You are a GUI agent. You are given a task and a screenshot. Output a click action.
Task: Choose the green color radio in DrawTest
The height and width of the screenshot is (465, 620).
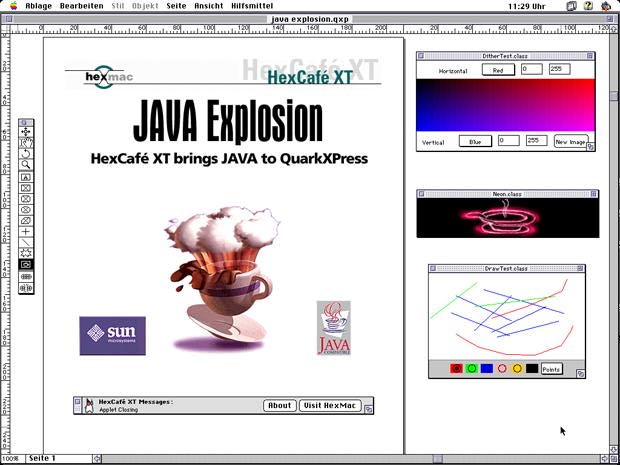[472, 369]
